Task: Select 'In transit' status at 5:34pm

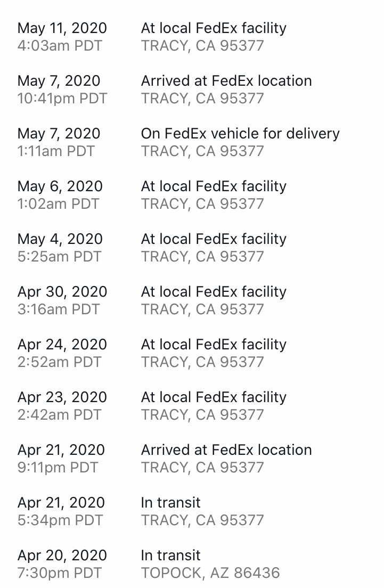Action: [170, 503]
